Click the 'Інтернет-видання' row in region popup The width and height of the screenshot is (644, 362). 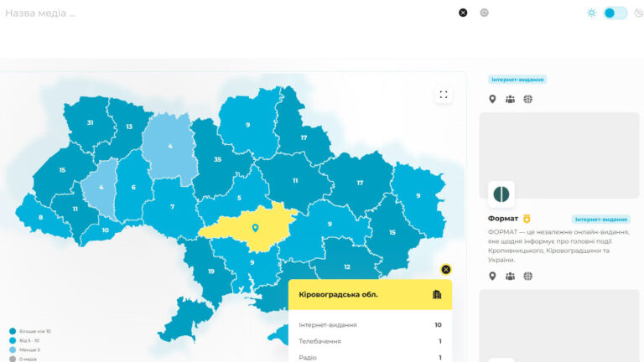370,324
